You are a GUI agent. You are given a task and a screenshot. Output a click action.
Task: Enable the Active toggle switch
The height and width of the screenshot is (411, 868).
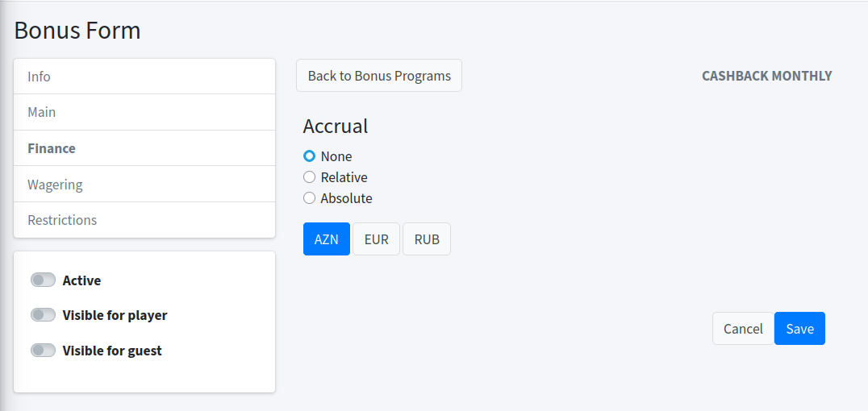click(x=43, y=280)
